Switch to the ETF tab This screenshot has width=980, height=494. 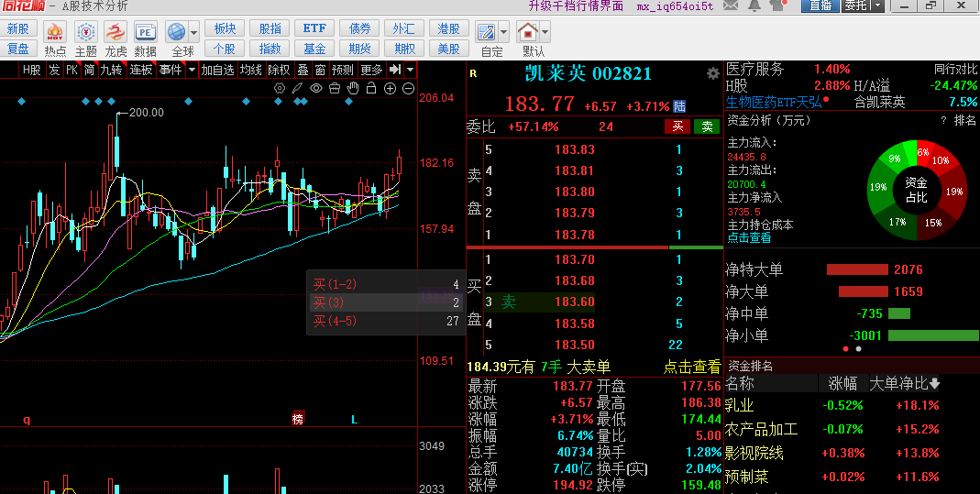(314, 28)
